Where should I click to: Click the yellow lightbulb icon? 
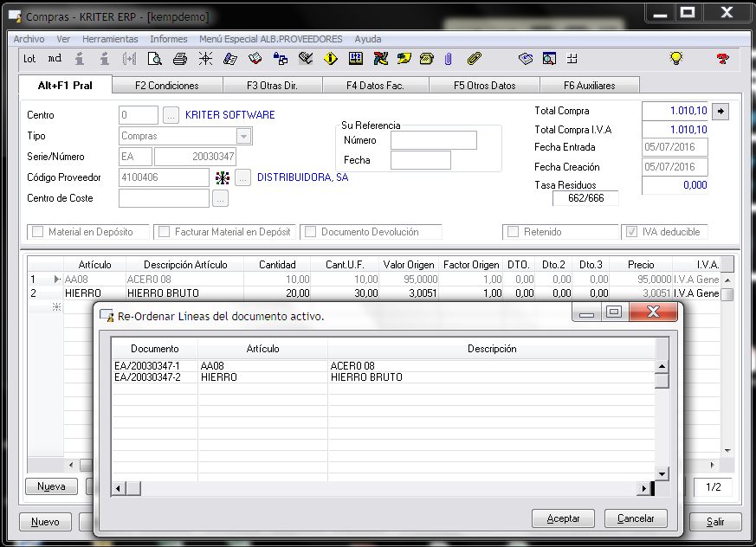pos(676,59)
